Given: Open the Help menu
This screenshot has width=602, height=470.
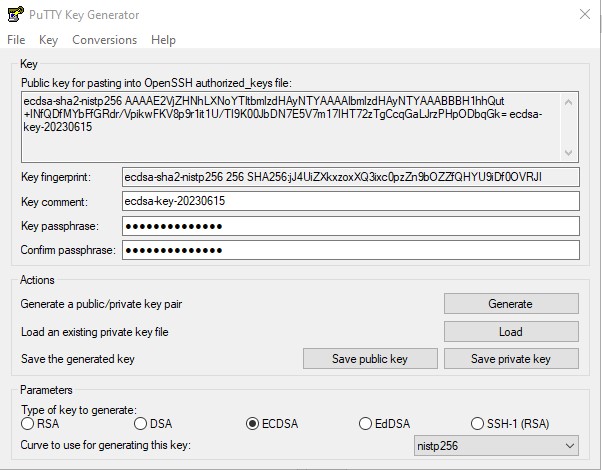Looking at the screenshot, I should 163,40.
